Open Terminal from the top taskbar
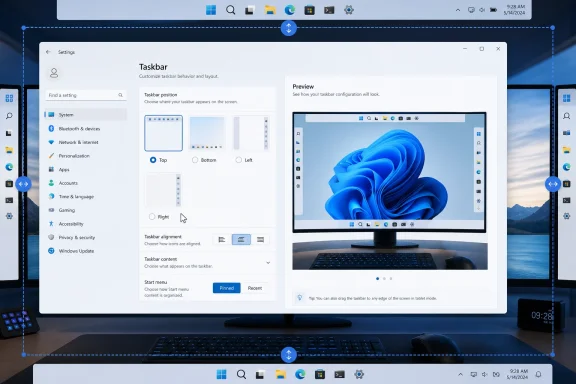This screenshot has height=384, width=576. [329, 10]
